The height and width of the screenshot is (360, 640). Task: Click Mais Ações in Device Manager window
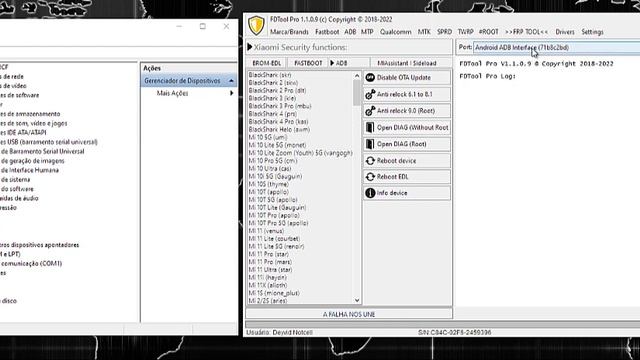pos(172,93)
